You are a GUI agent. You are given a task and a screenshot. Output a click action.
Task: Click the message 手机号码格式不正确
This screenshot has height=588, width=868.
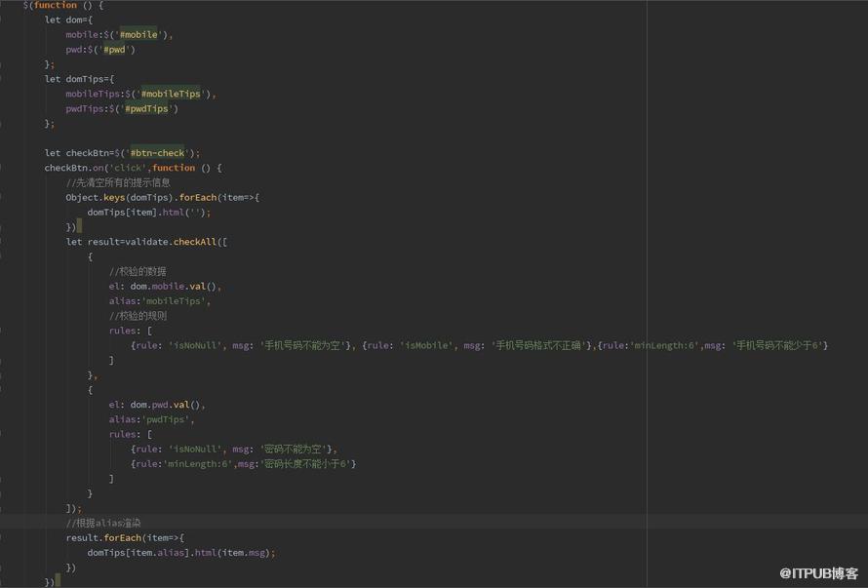pos(538,345)
